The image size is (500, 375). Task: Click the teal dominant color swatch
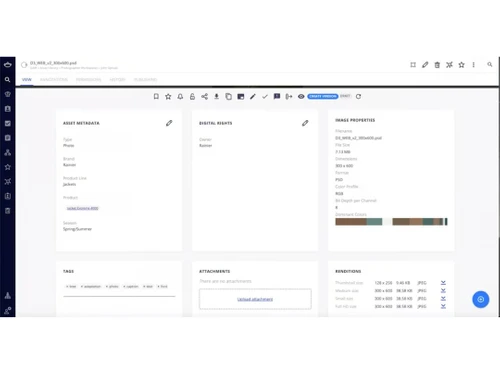click(x=374, y=222)
